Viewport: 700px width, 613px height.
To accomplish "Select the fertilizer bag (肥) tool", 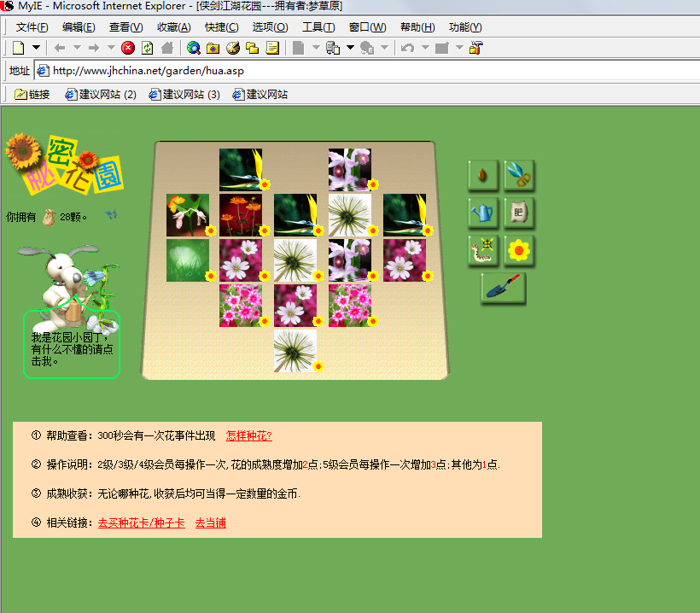I will [519, 213].
